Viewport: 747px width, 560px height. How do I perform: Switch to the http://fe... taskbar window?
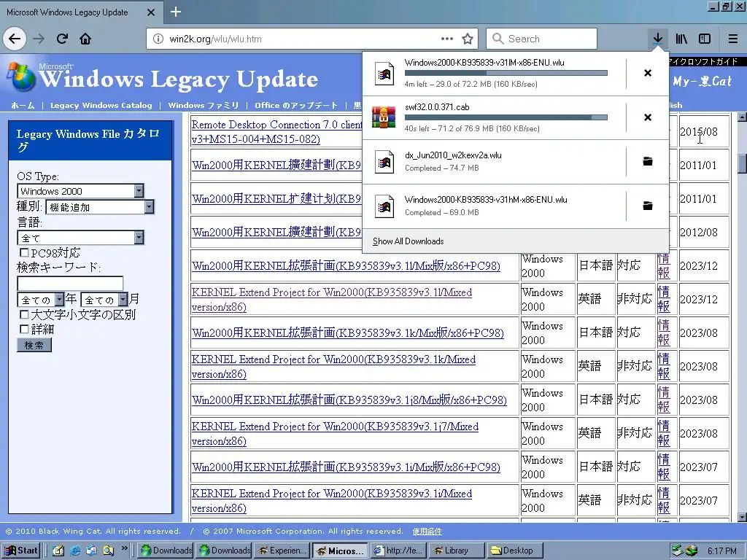click(x=398, y=551)
